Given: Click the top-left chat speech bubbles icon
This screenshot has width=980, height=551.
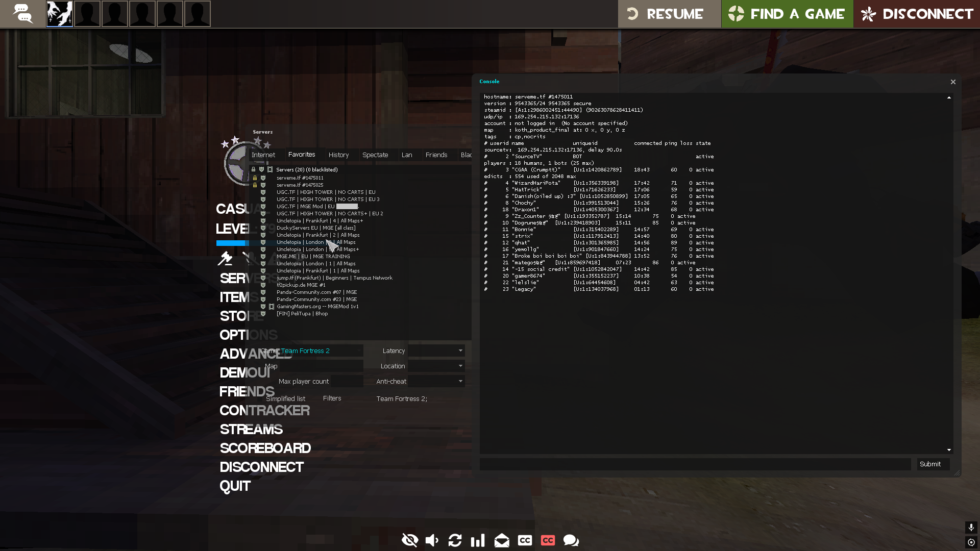Looking at the screenshot, I should (x=22, y=14).
